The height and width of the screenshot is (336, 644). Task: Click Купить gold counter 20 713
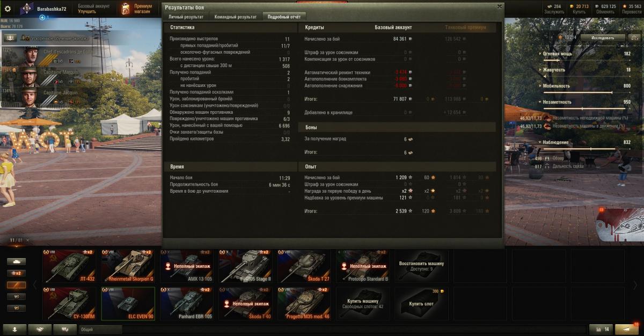[x=578, y=9]
